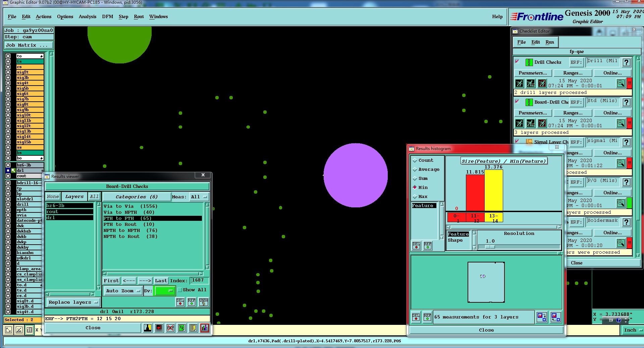
Task: Enable the Show All checkbox
Action: pos(179,290)
